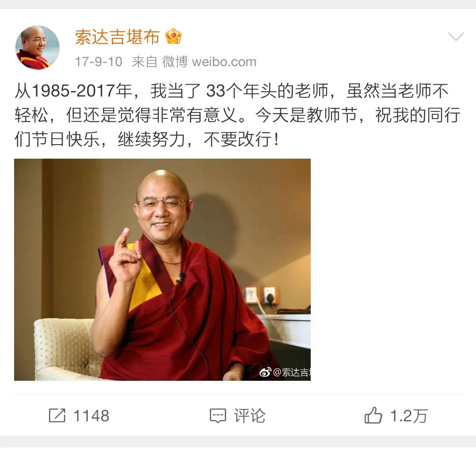Click the 1148 repost count

click(x=91, y=416)
